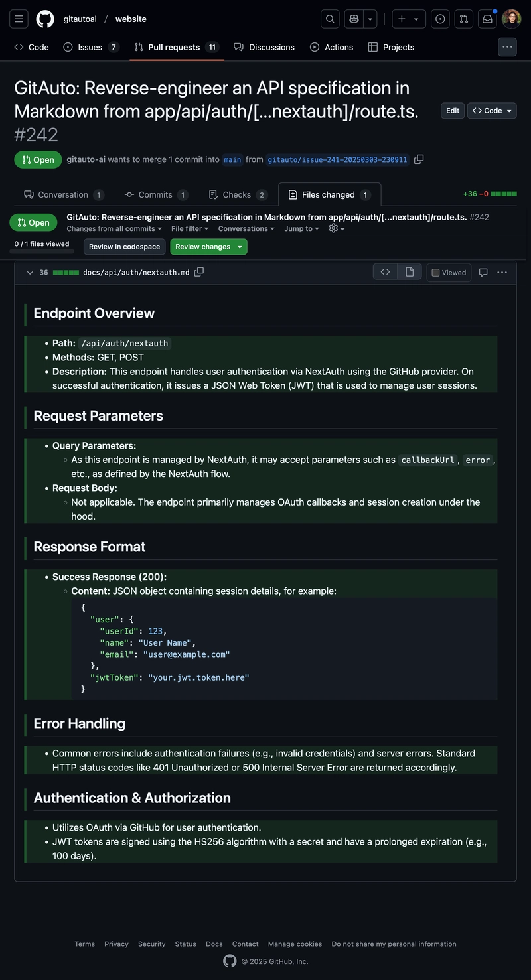Click the Privacy footer link
Image resolution: width=531 pixels, height=980 pixels.
tap(116, 944)
